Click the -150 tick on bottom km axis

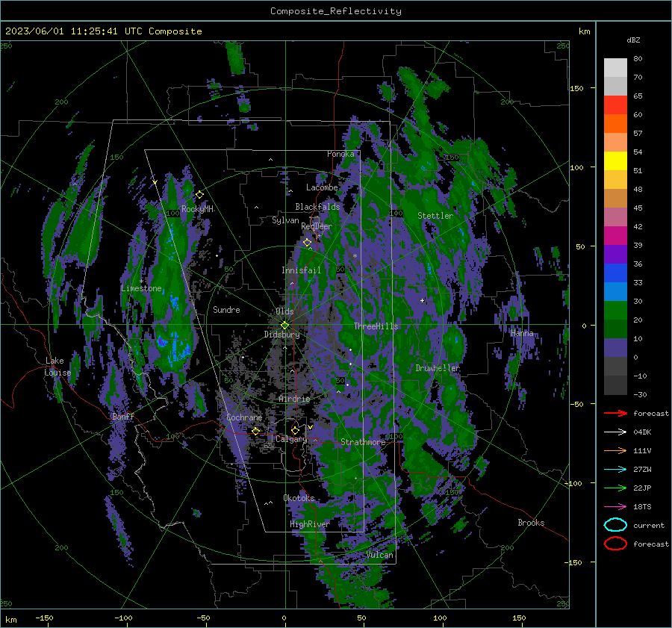pyautogui.click(x=44, y=618)
